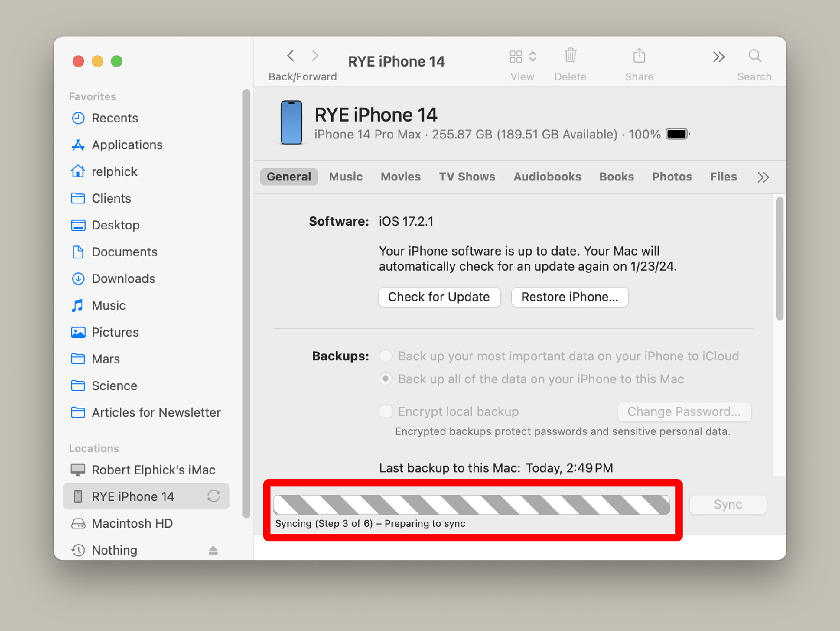Screen dimensions: 840x631
Task: Click Last backup to this Mac text
Action: pyautogui.click(x=496, y=468)
